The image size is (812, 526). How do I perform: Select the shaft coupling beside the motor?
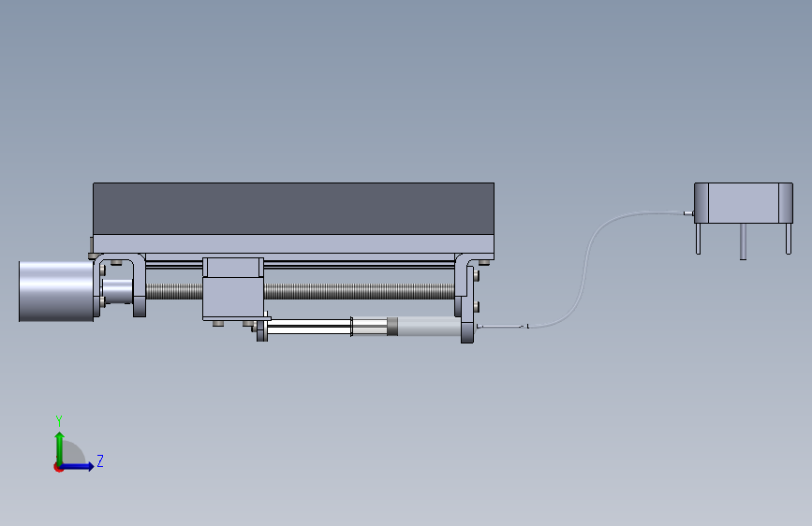pos(118,291)
